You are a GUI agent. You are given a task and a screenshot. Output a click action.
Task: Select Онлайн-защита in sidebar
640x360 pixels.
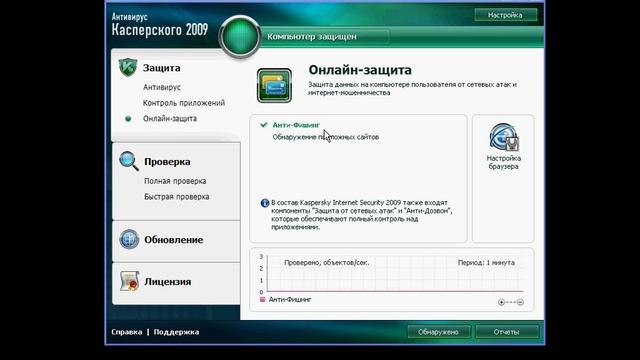170,118
